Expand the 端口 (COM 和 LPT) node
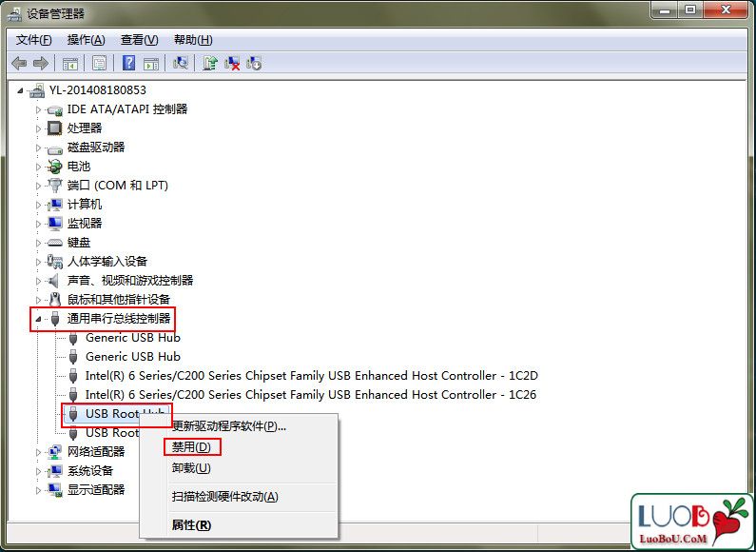Image resolution: width=756 pixels, height=552 pixels. [39, 186]
